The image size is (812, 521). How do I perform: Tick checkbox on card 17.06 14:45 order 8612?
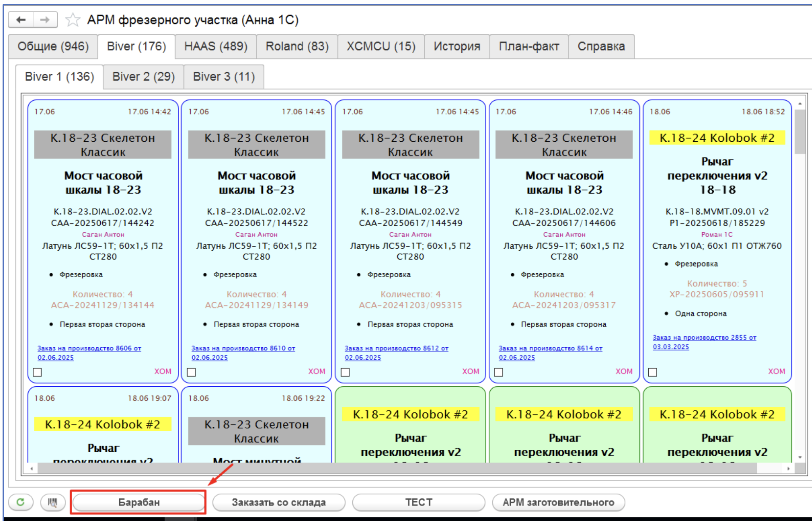345,372
